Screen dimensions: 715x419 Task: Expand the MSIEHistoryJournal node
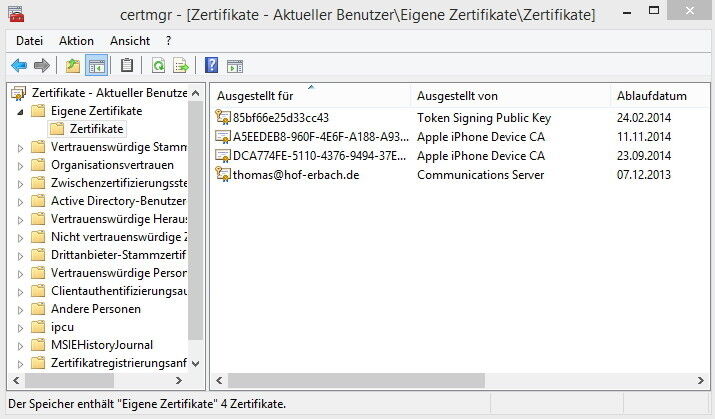point(20,346)
